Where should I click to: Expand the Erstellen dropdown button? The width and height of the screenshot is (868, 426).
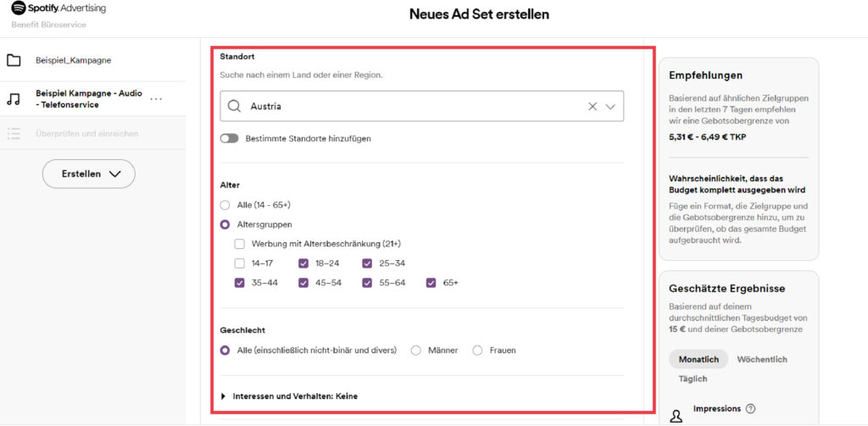pos(89,174)
